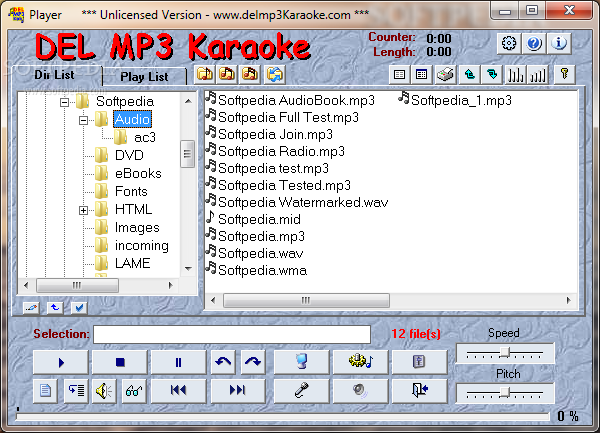The width and height of the screenshot is (600, 433).
Task: Select the eBooks folder in the tree
Action: point(138,173)
